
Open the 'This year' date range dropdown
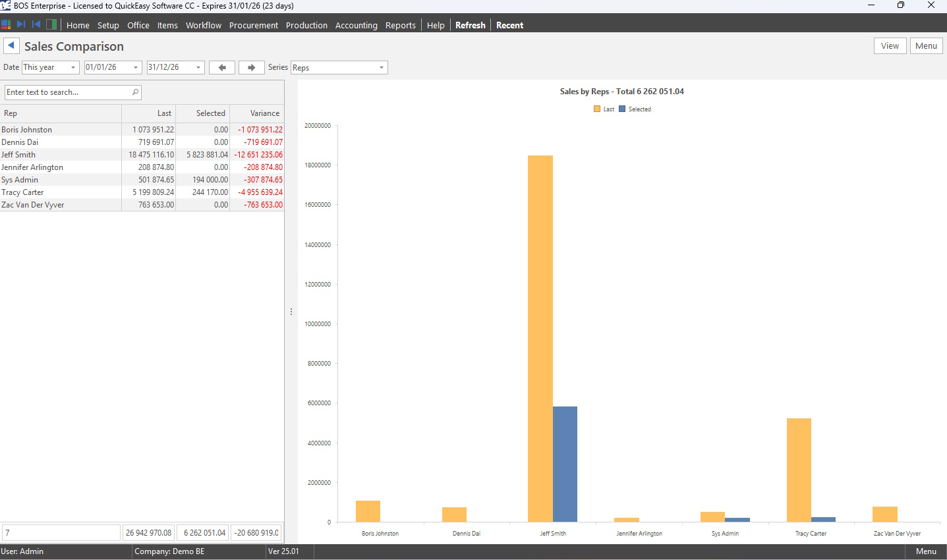click(x=72, y=67)
